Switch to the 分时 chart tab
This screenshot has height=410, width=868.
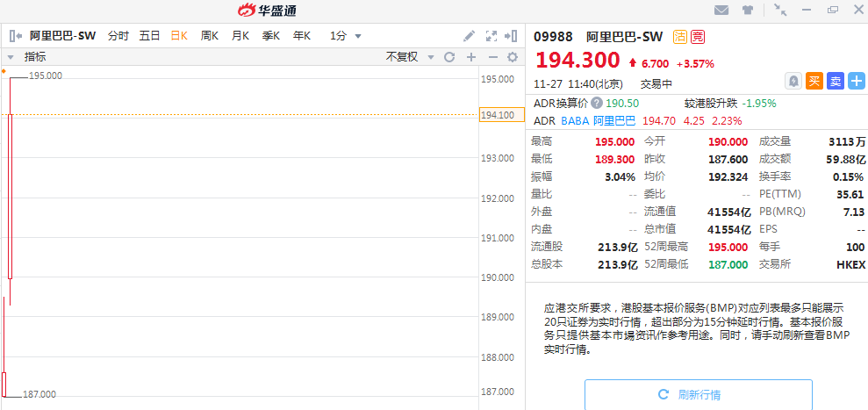pos(118,36)
